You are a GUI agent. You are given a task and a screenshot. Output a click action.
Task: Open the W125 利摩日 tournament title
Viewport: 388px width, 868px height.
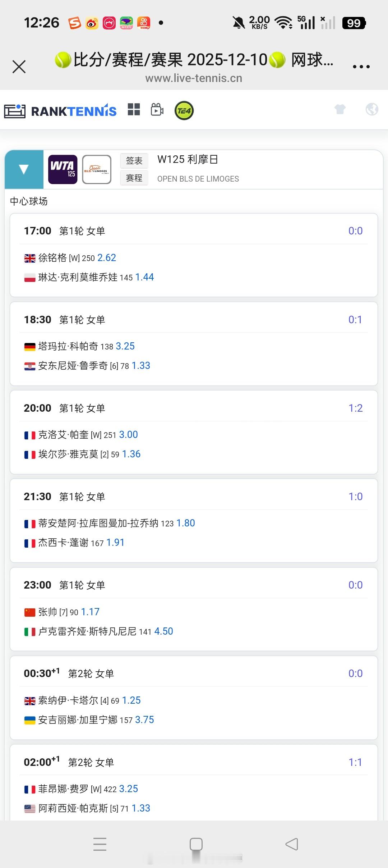pyautogui.click(x=188, y=159)
